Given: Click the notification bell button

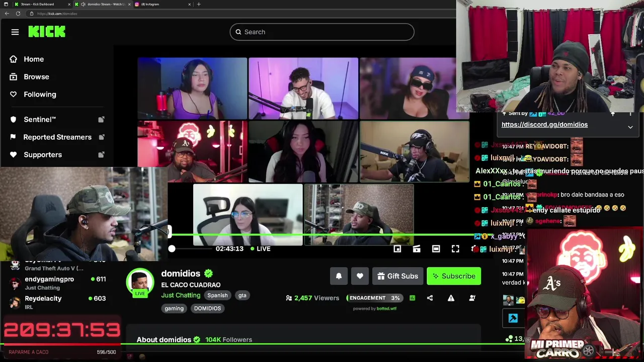Looking at the screenshot, I should [339, 276].
